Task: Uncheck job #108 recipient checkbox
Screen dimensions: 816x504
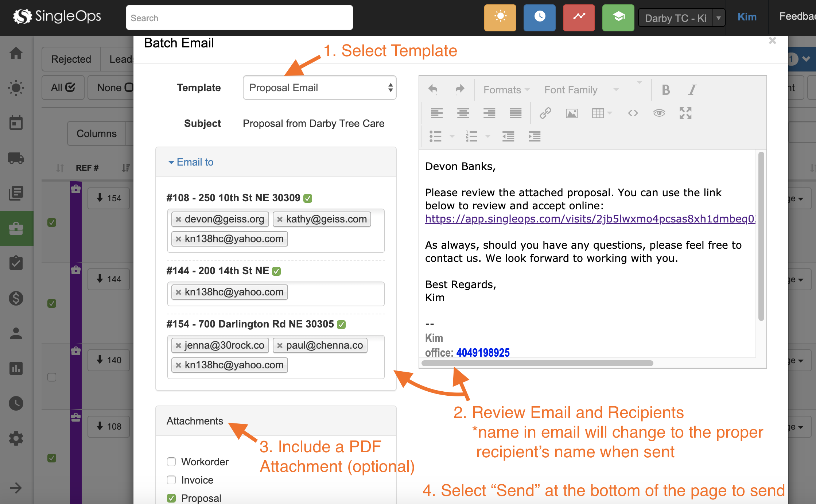Action: click(x=308, y=198)
